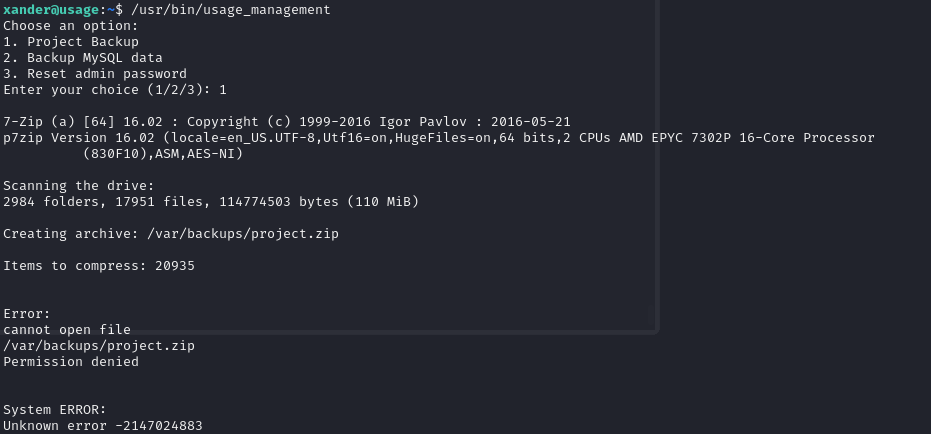Click the '(830F10),ASM,AES-NI' text
The width and height of the screenshot is (931, 434).
click(x=162, y=153)
